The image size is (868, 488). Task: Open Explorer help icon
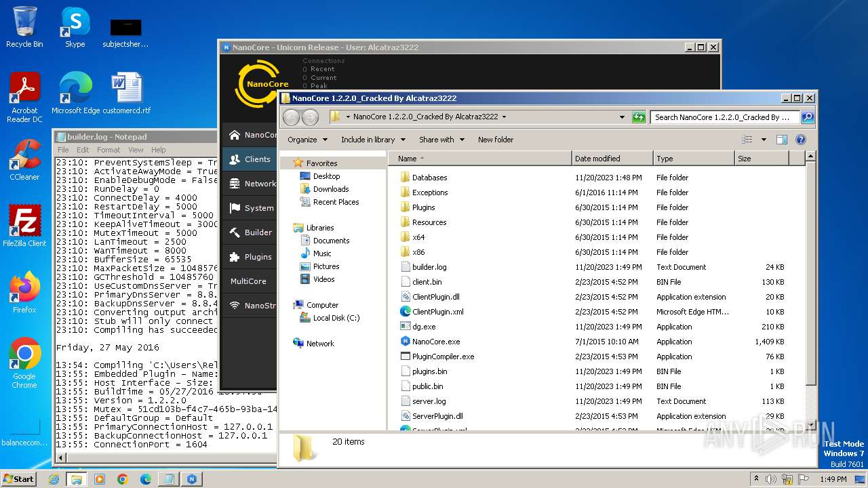[800, 140]
